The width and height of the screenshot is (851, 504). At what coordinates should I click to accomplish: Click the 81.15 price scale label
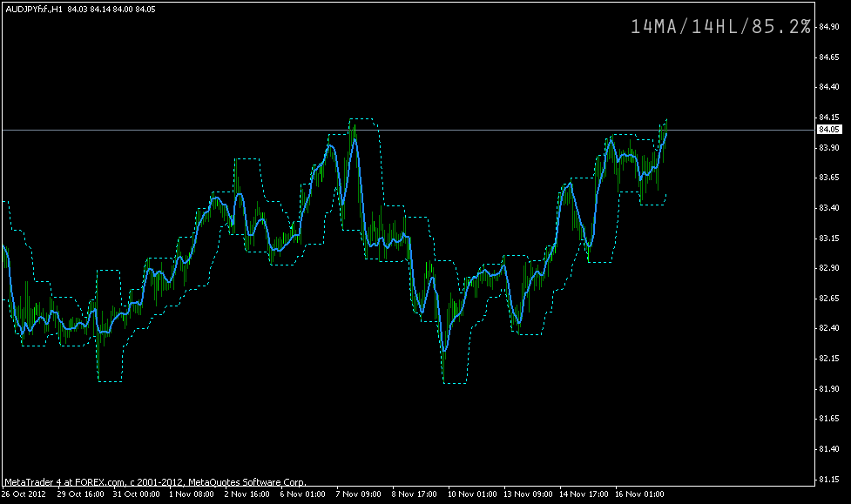click(828, 480)
